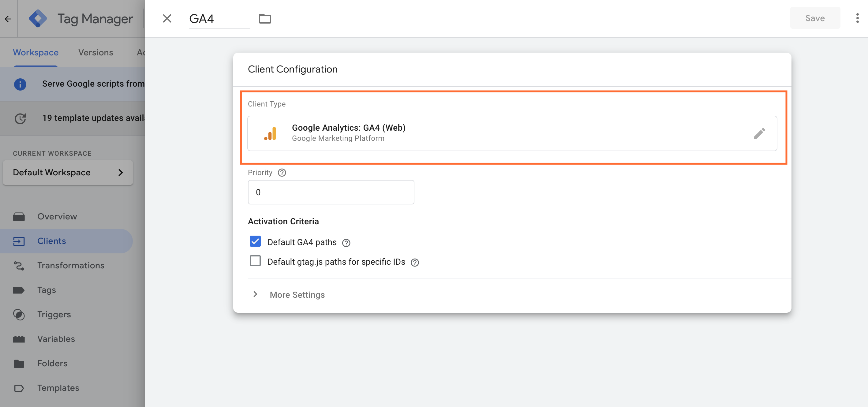
Task: Click the Activation Criteria heading
Action: pyautogui.click(x=283, y=221)
